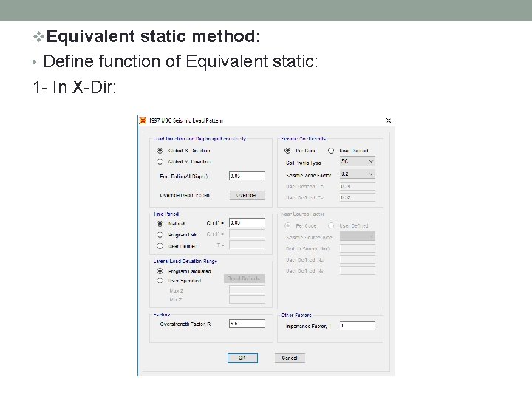Viewport: 532px width, 399px height.
Task: Select User Defined radio in Time Period
Action: click(x=160, y=246)
